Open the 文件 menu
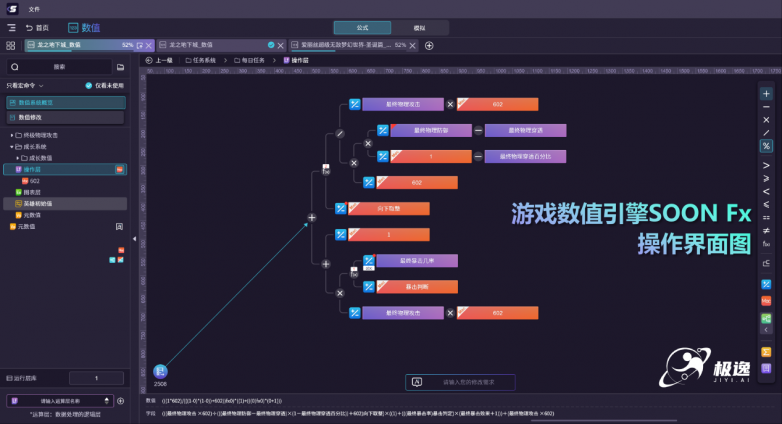Viewport: 782px width, 424px height. click(x=34, y=8)
